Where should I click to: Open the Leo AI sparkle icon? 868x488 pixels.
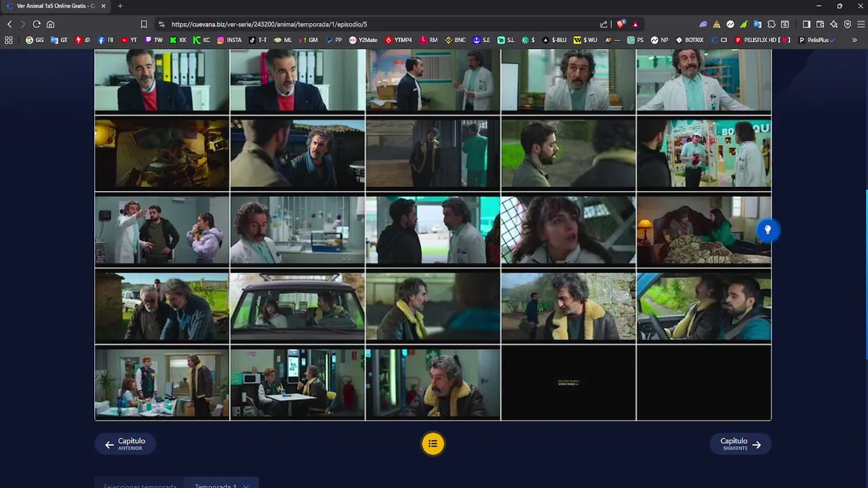(x=833, y=24)
